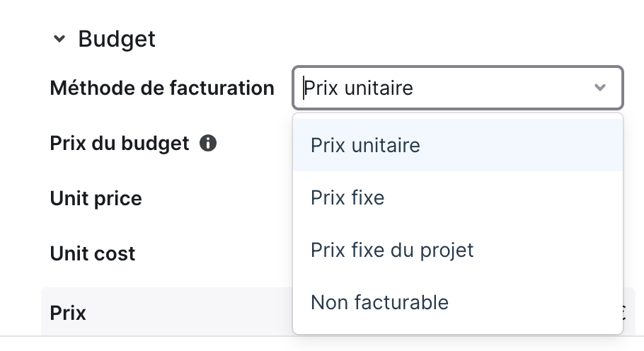644x351 pixels.
Task: Click the Méthode de facturation label
Action: (162, 88)
